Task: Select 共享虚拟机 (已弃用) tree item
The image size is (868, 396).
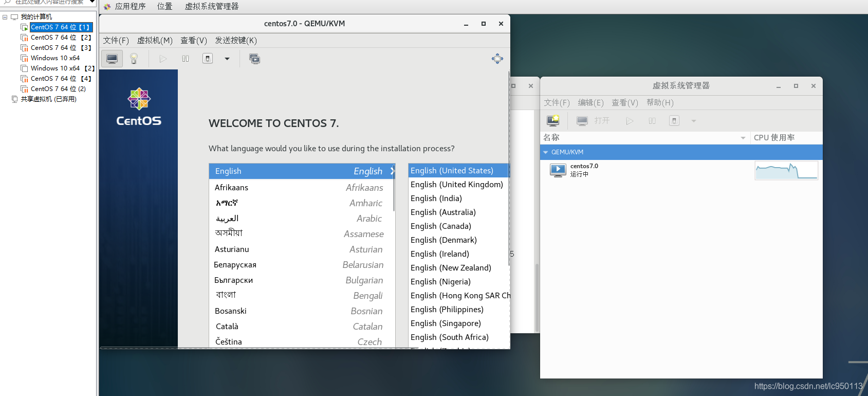Action: pyautogui.click(x=48, y=99)
